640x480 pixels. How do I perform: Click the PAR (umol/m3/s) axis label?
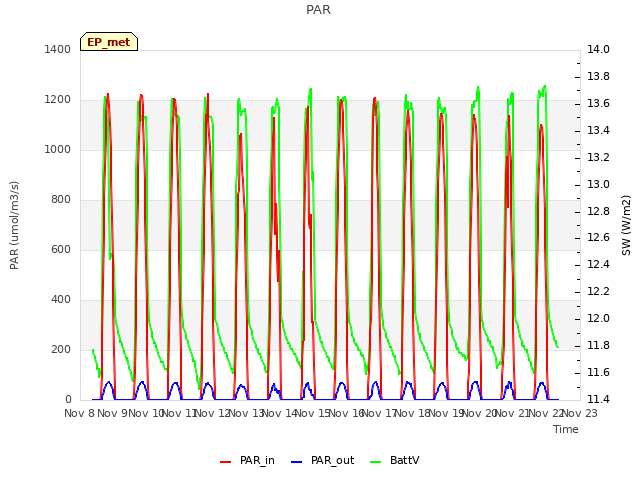[x=14, y=225]
